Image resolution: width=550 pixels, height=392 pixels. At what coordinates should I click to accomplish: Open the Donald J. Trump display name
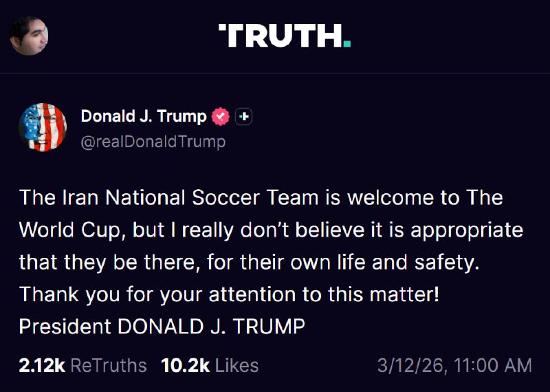(x=144, y=117)
